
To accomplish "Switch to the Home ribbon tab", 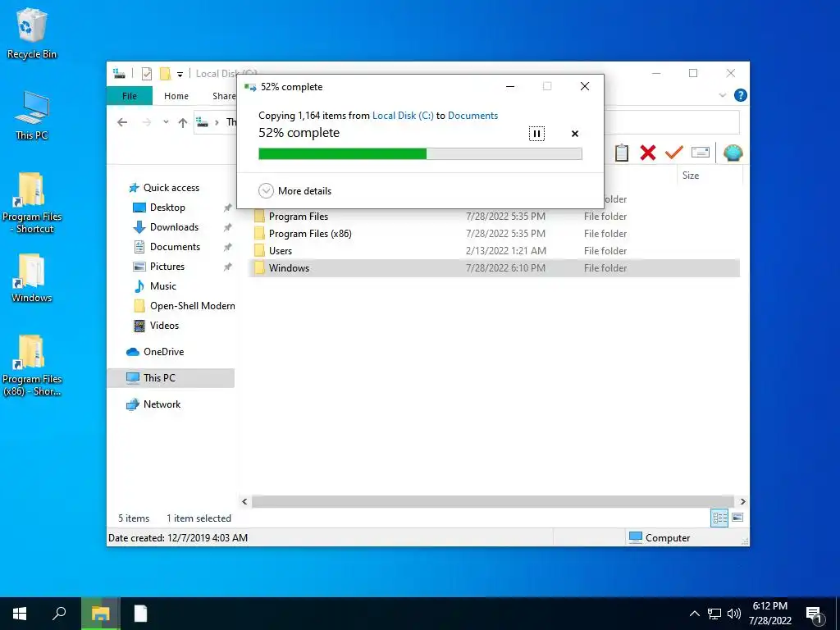I will pyautogui.click(x=176, y=96).
